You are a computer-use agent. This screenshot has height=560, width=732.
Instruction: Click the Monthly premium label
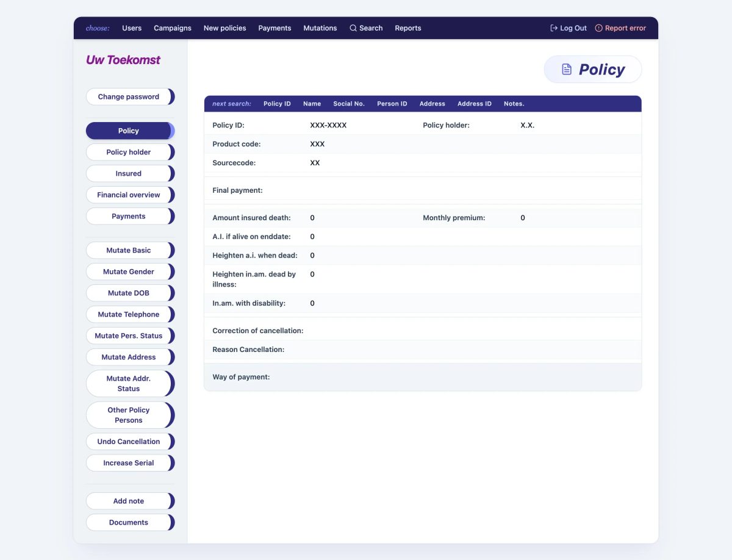click(454, 218)
